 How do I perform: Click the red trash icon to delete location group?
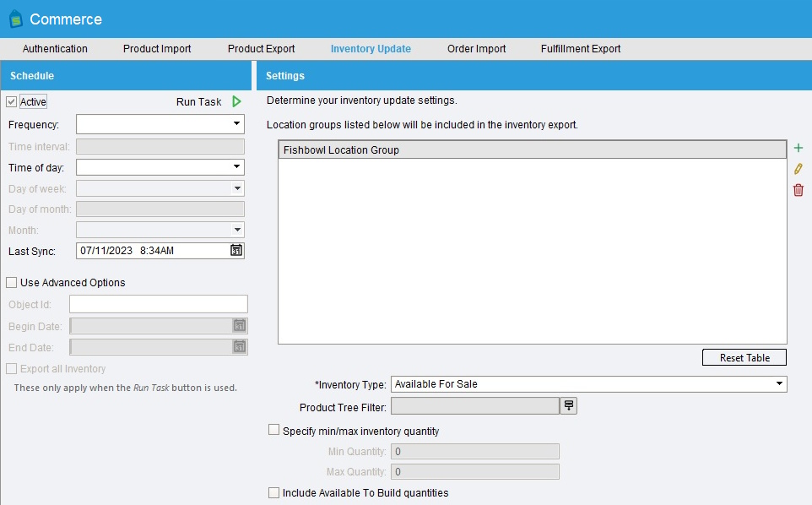798,190
